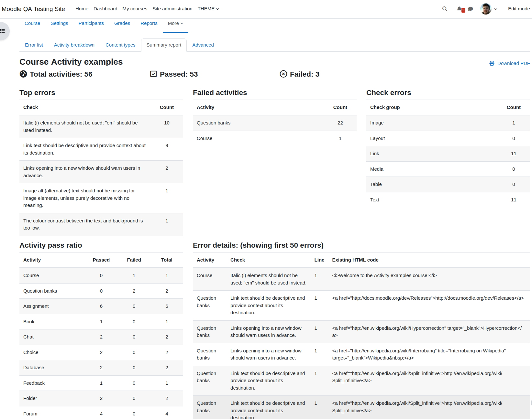Open Site administration link

[x=172, y=9]
